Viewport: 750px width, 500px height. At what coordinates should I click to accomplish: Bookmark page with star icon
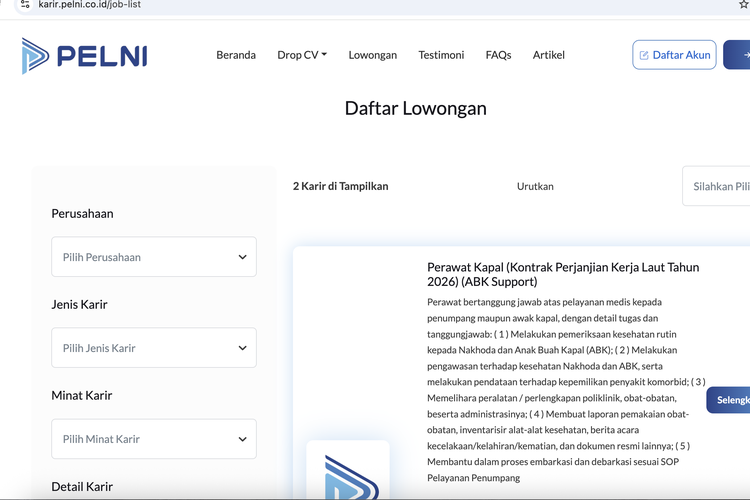click(744, 4)
